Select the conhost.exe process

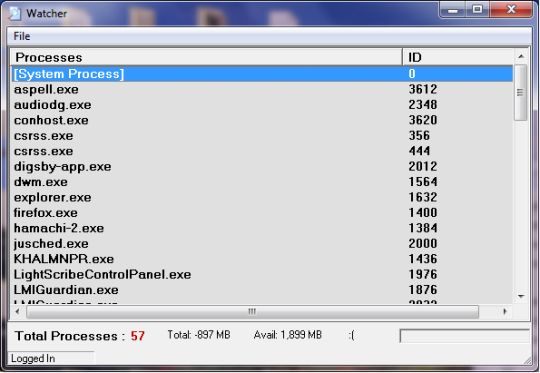(262, 120)
